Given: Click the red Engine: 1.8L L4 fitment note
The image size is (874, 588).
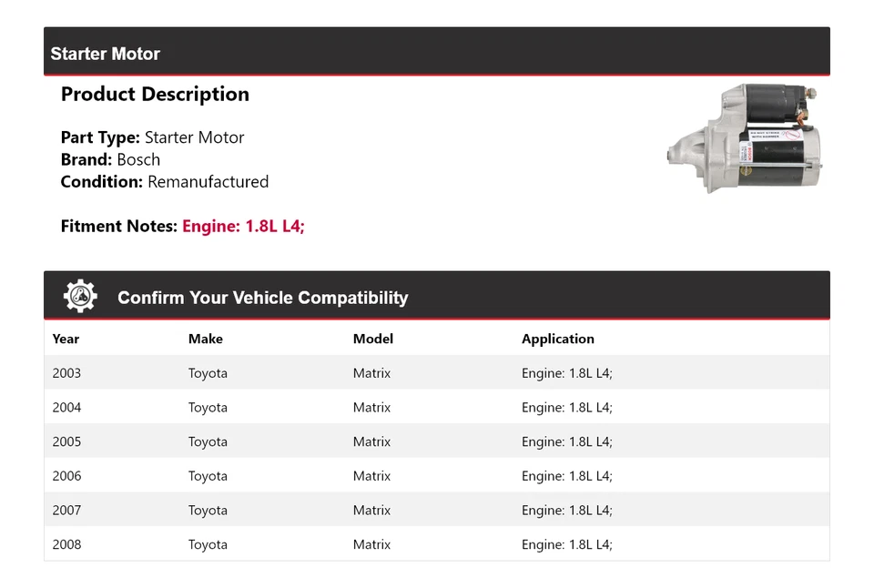Looking at the screenshot, I should (x=243, y=226).
